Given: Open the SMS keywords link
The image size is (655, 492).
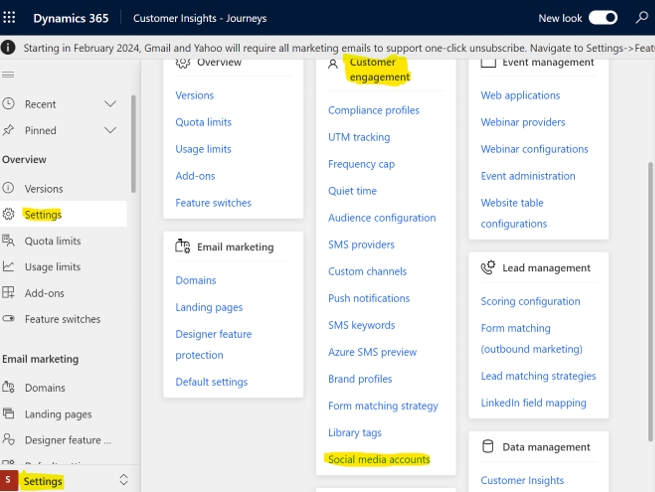Looking at the screenshot, I should click(x=362, y=325).
